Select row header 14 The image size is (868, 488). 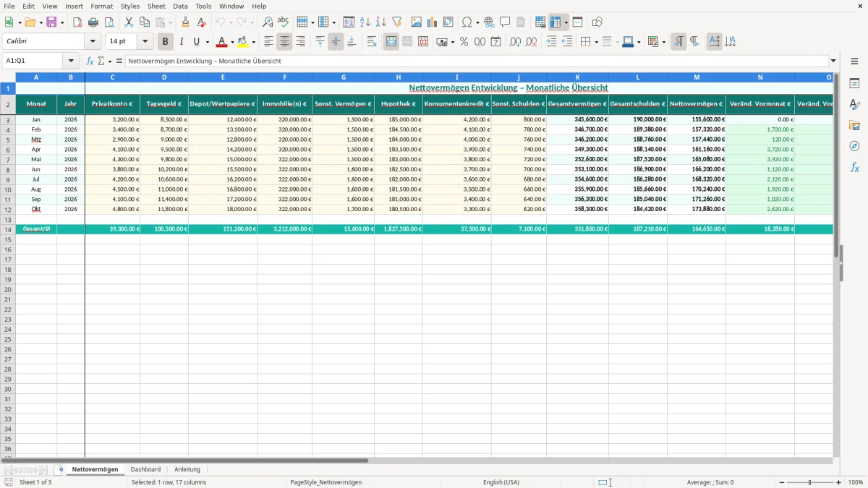(8, 229)
